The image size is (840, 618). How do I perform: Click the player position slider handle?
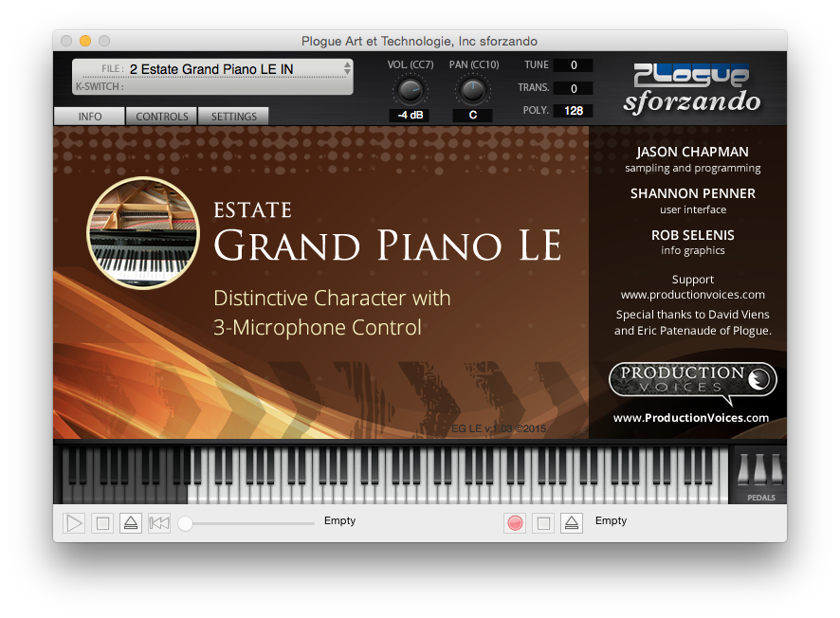[186, 523]
